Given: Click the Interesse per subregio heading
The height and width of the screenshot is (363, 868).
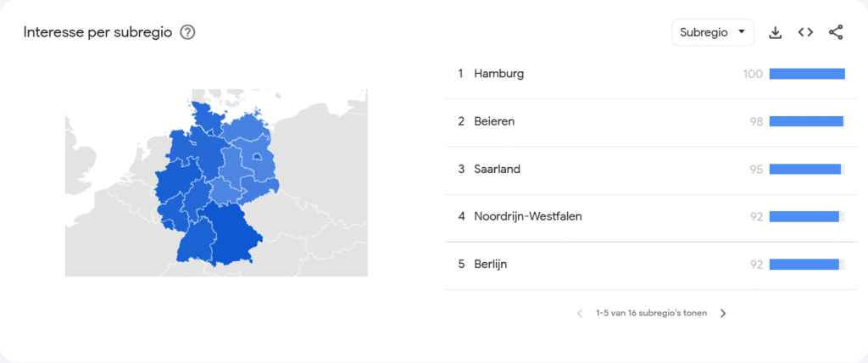Looking at the screenshot, I should pos(98,32).
